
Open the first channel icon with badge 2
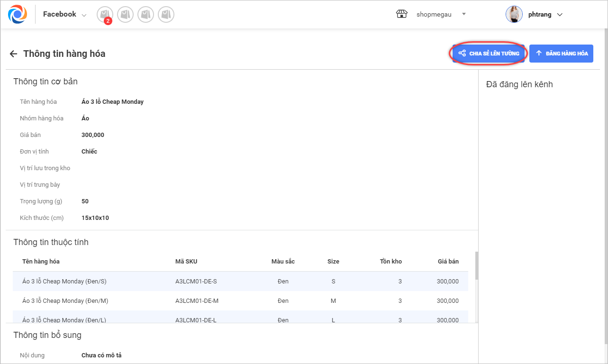105,15
